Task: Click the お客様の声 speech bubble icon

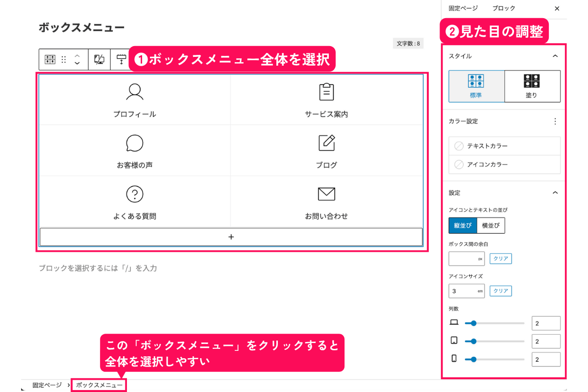Action: 135,143
